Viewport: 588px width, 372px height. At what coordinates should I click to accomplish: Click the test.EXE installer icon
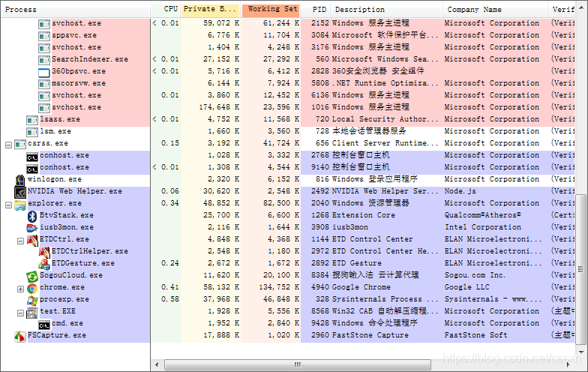pos(32,312)
